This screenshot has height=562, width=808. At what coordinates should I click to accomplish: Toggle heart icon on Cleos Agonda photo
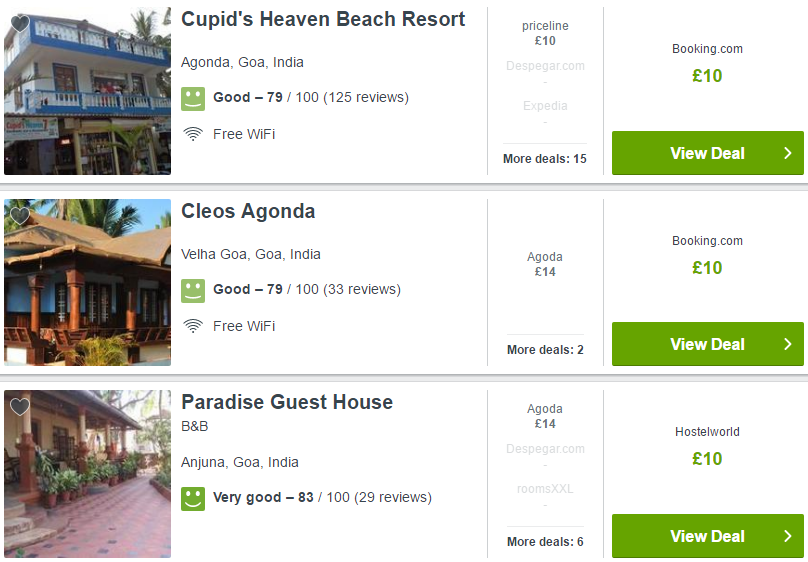coord(20,216)
